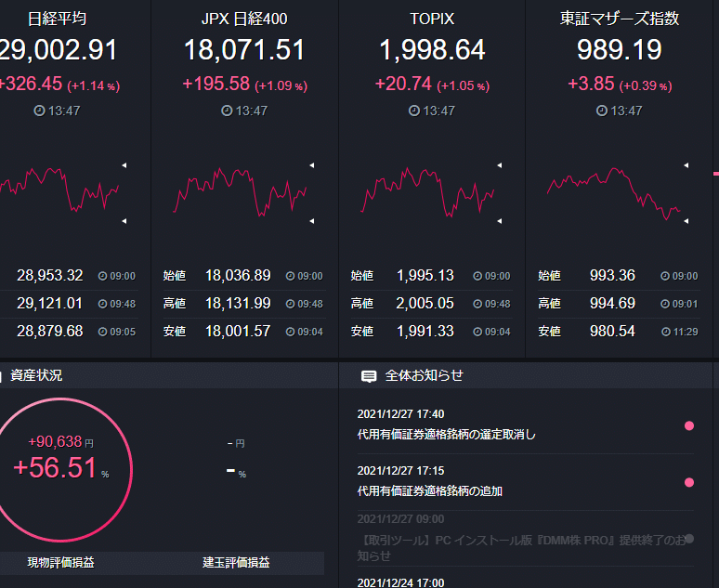Click the +20.74 (+1.05%) change figure
Viewport: 719px width, 588px height.
(432, 85)
